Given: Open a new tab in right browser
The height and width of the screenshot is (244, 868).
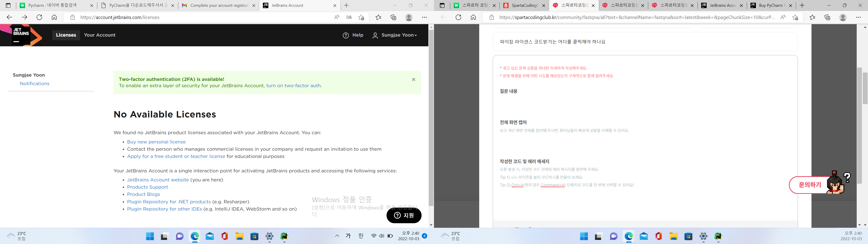Looking at the screenshot, I should pos(802,5).
